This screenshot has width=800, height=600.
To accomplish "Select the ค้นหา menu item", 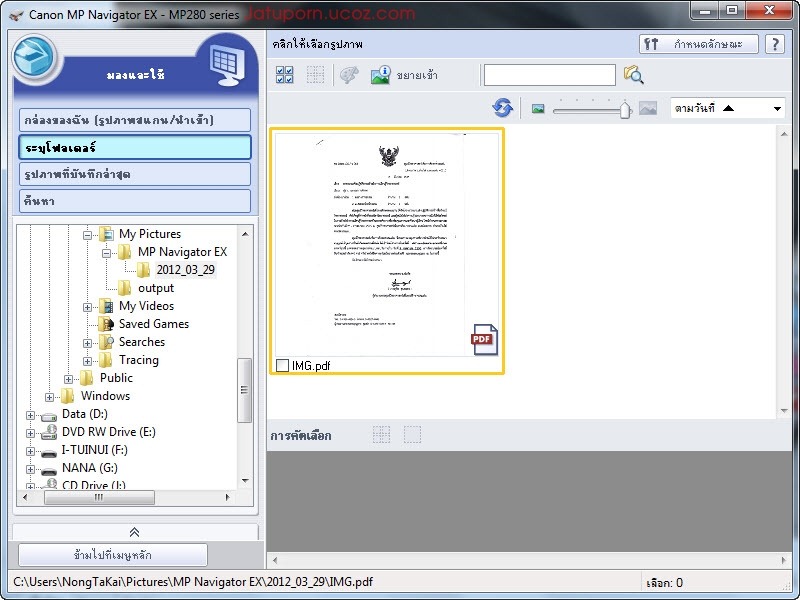I will pyautogui.click(x=135, y=201).
